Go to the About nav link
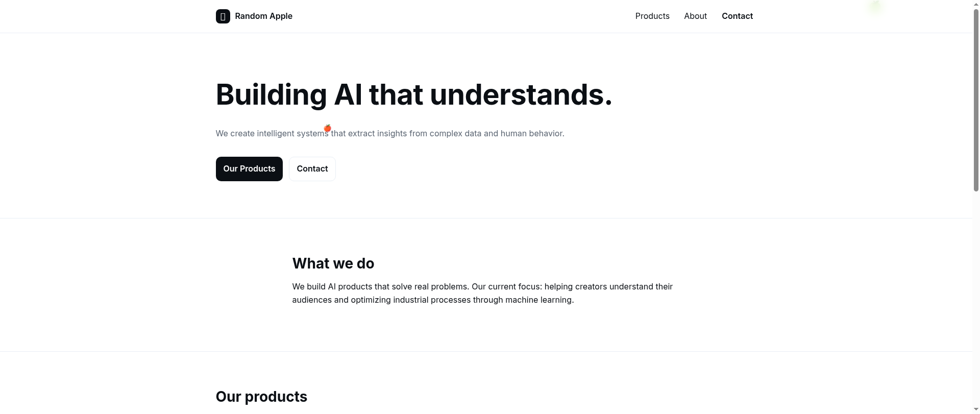980x414 pixels. point(695,16)
